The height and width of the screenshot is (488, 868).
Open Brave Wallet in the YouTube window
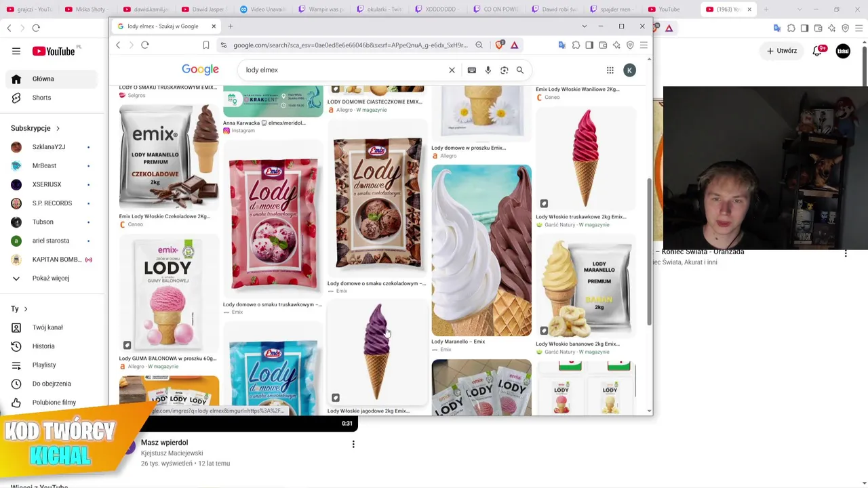click(818, 28)
